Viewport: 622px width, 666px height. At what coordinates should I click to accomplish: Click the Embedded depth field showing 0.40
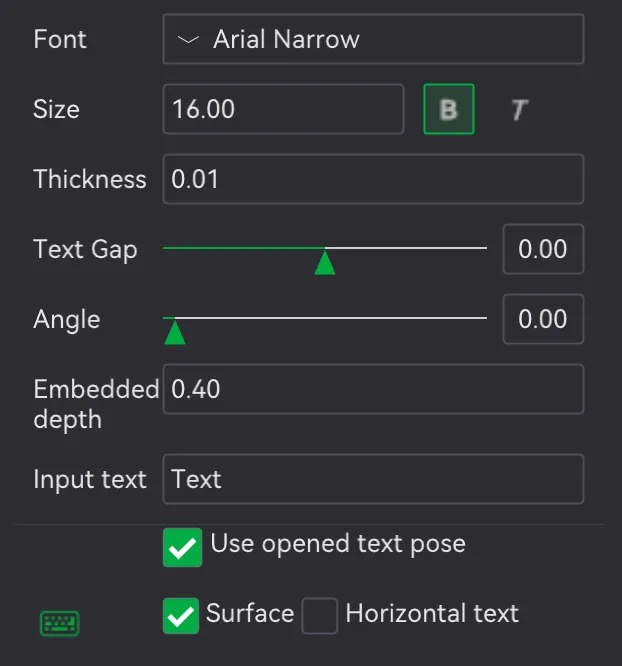[x=373, y=389]
